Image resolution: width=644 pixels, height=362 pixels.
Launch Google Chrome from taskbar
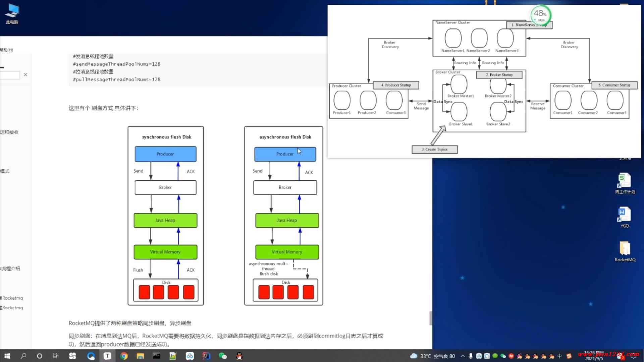pyautogui.click(x=124, y=356)
